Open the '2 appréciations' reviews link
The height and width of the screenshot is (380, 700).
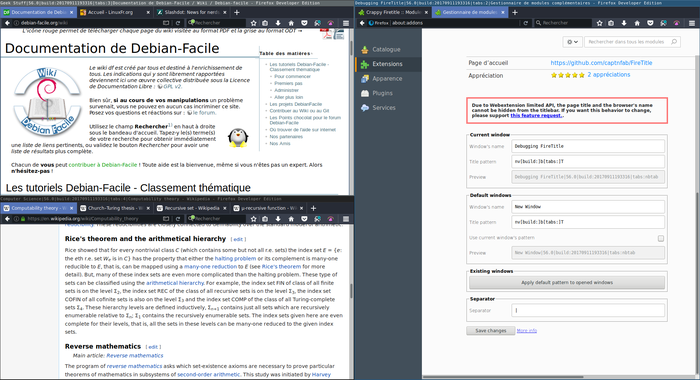[x=608, y=75]
